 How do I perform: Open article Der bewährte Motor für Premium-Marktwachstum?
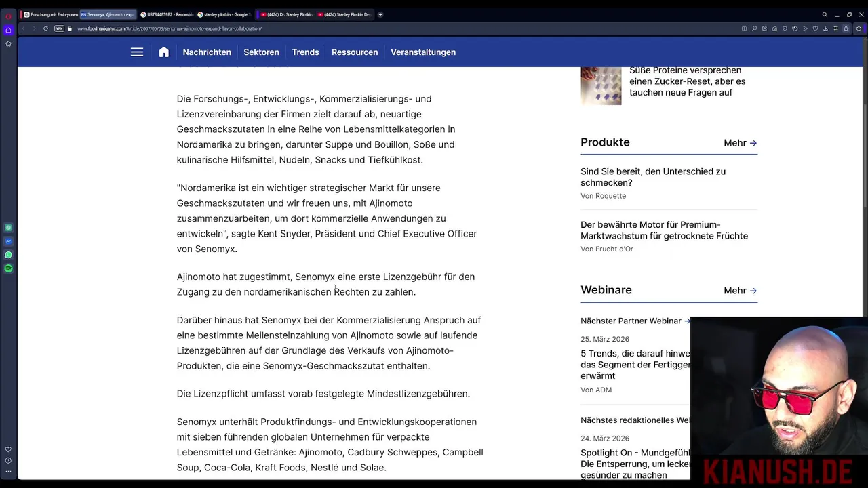tap(664, 230)
